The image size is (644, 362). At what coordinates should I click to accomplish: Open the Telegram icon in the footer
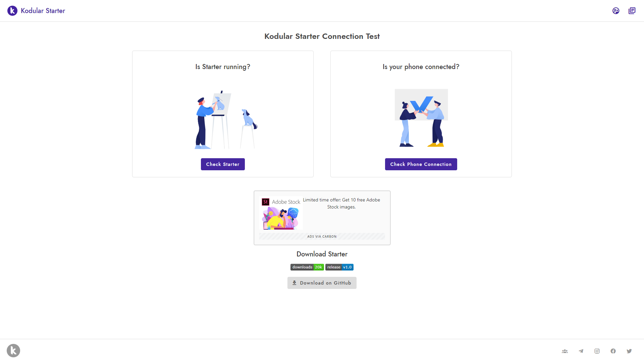click(x=581, y=351)
